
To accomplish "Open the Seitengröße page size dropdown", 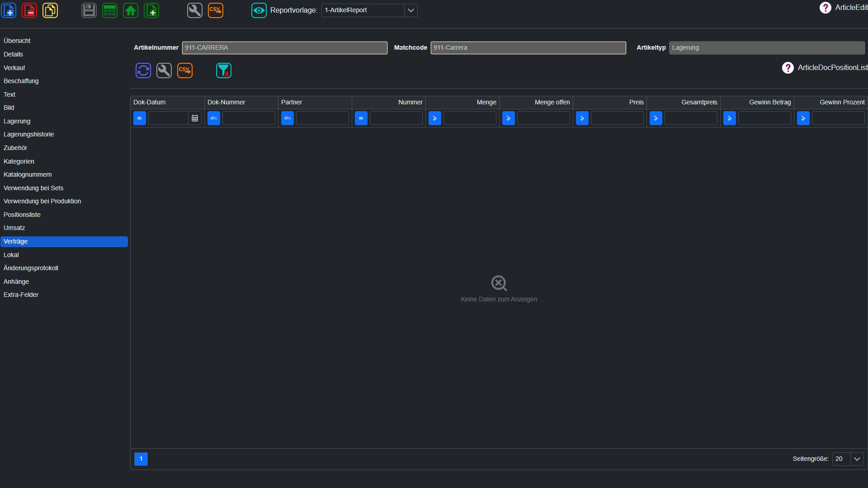I will coord(857,459).
